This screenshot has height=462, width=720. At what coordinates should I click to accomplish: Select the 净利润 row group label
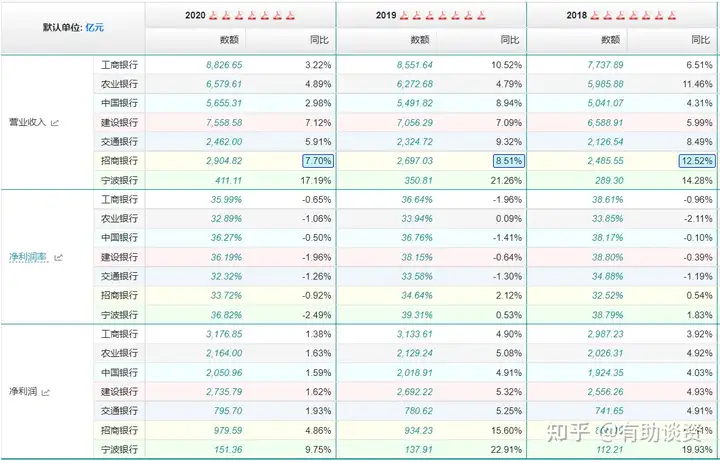tap(23, 392)
